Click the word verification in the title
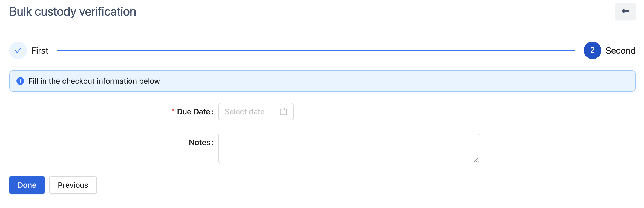 pos(107,11)
